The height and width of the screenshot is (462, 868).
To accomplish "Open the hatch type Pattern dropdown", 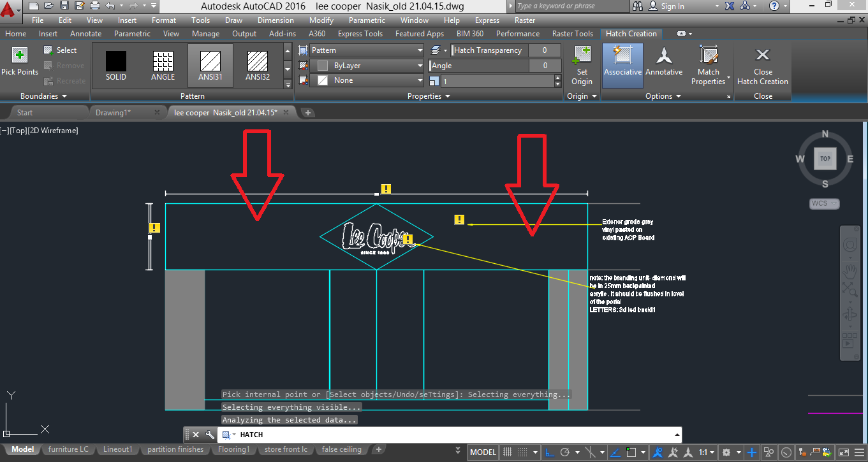I will click(367, 50).
